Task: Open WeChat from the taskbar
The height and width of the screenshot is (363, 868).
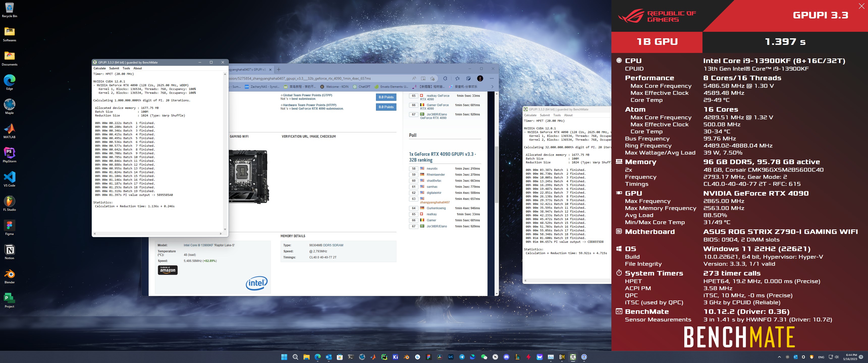Action: click(x=484, y=357)
